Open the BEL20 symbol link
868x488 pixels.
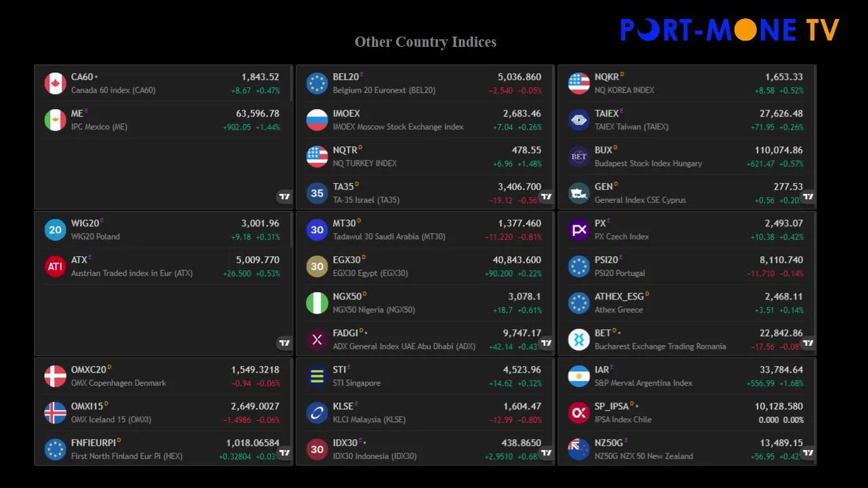(x=346, y=77)
